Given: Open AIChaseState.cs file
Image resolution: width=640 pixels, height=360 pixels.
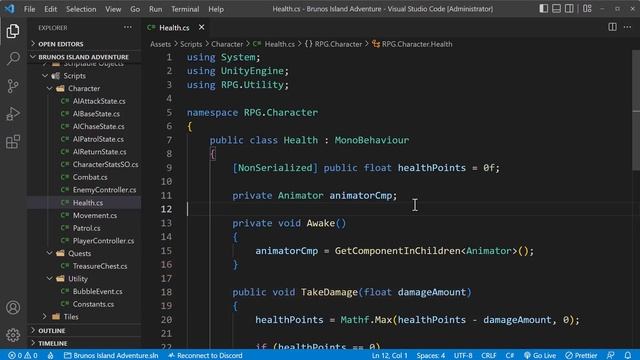Looking at the screenshot, I should (99, 126).
